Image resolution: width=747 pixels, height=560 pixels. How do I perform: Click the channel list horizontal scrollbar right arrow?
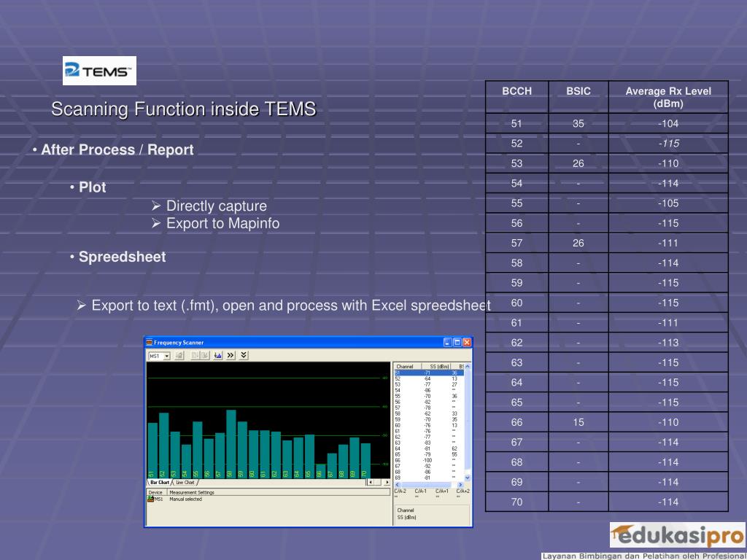pyautogui.click(x=461, y=484)
